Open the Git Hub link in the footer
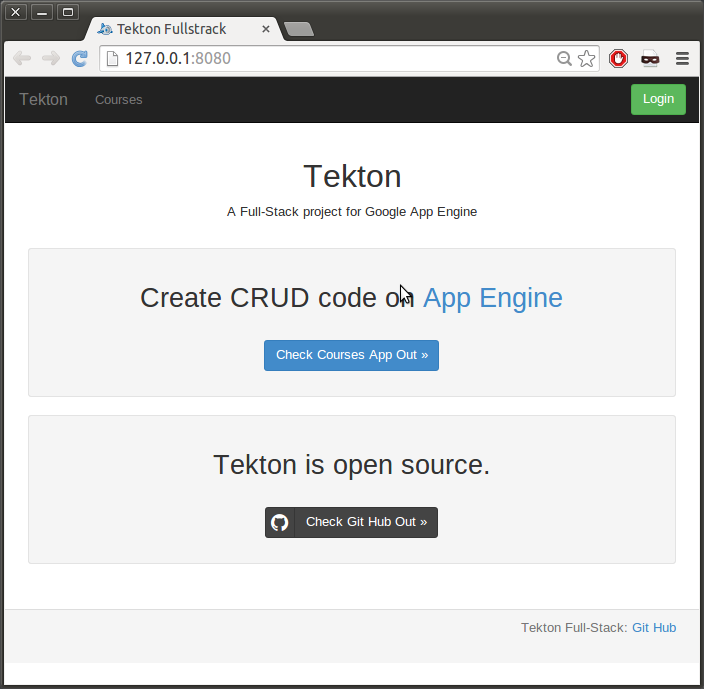 pos(654,628)
